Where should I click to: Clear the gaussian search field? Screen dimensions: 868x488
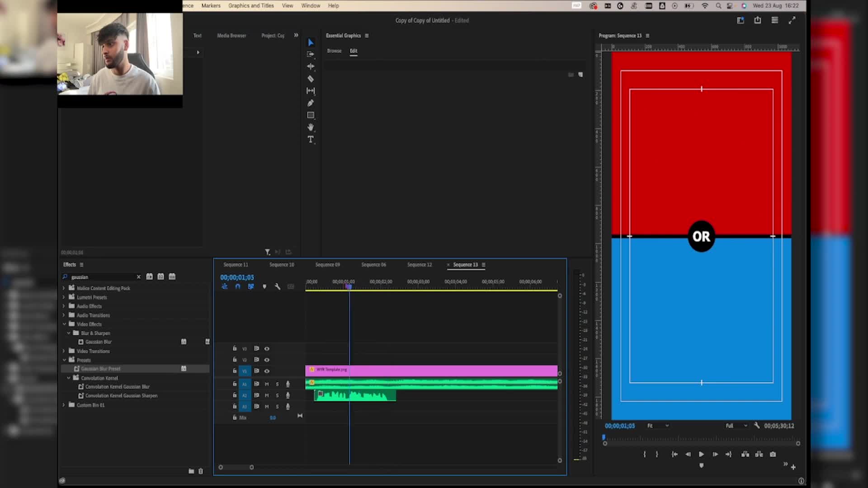(139, 277)
